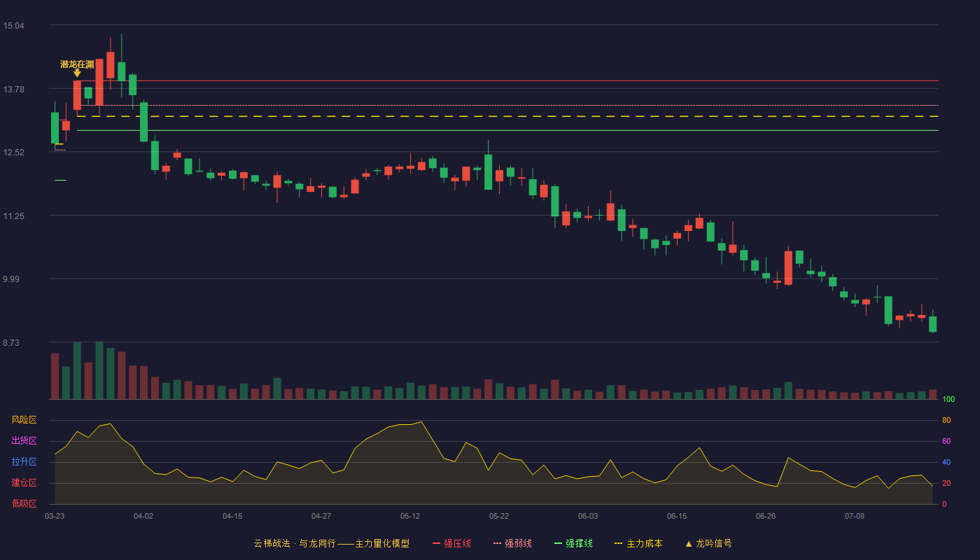Click the 低吸区 zone label
The width and height of the screenshot is (980, 560).
24,503
